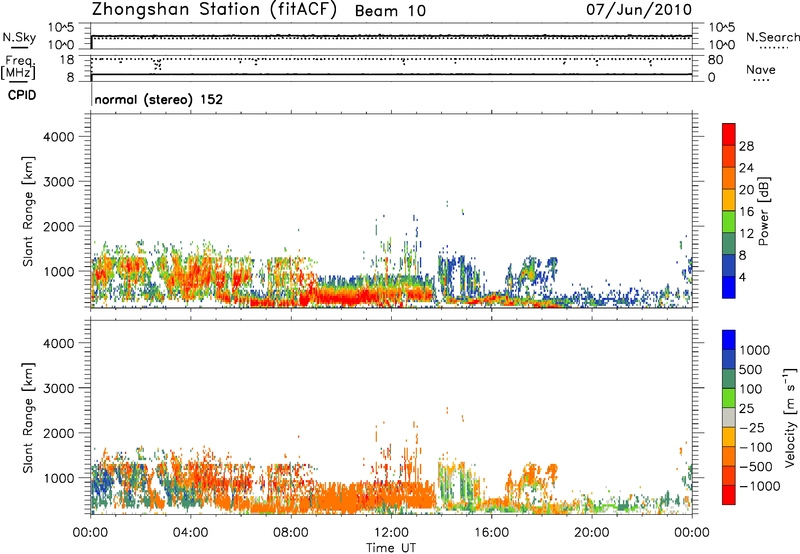Click the blue top segment of Velocity colorbar

[x=729, y=341]
